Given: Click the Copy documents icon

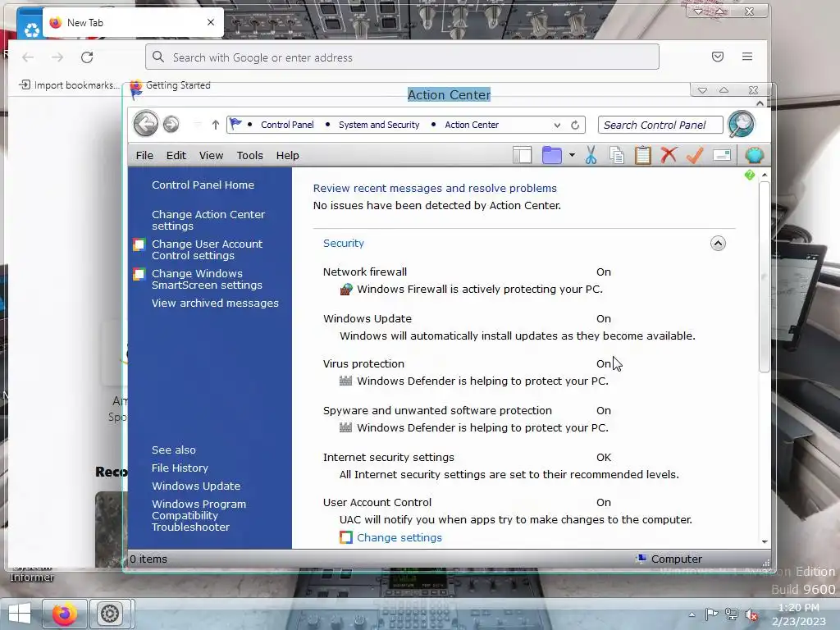Looking at the screenshot, I should click(x=617, y=155).
